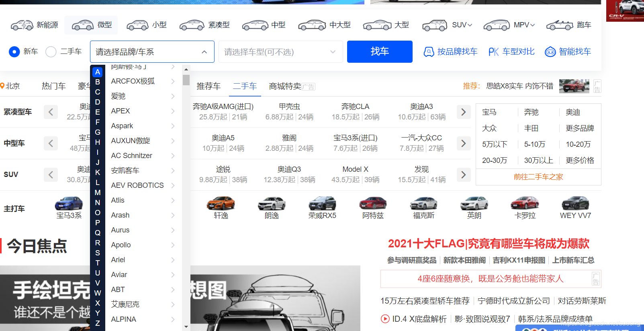Go to next SUV page arrow
The width and height of the screenshot is (644, 331).
point(463,175)
